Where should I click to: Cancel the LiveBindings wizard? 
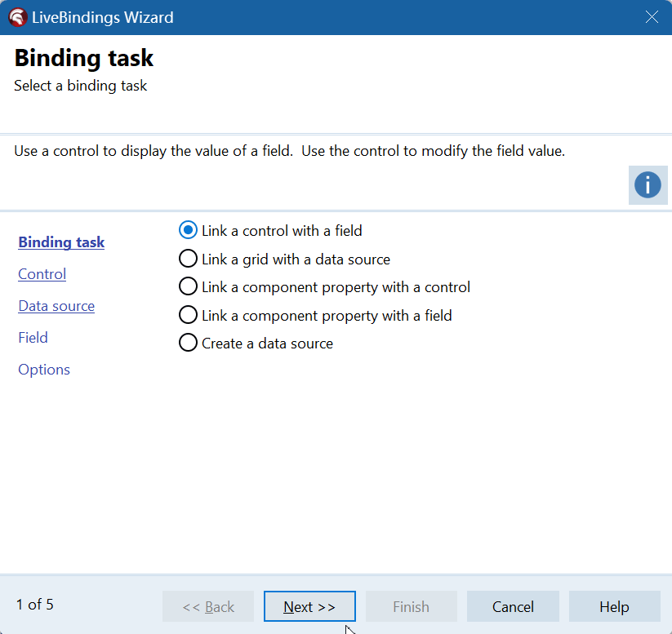[x=513, y=606]
